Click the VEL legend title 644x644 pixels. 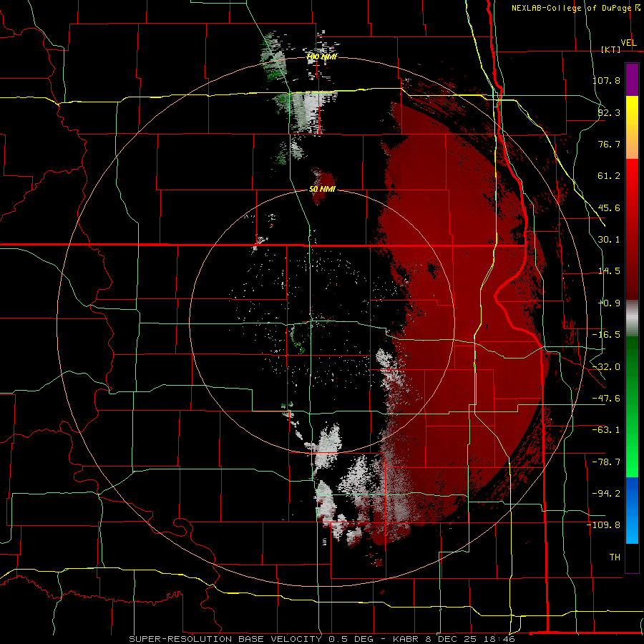pos(628,43)
